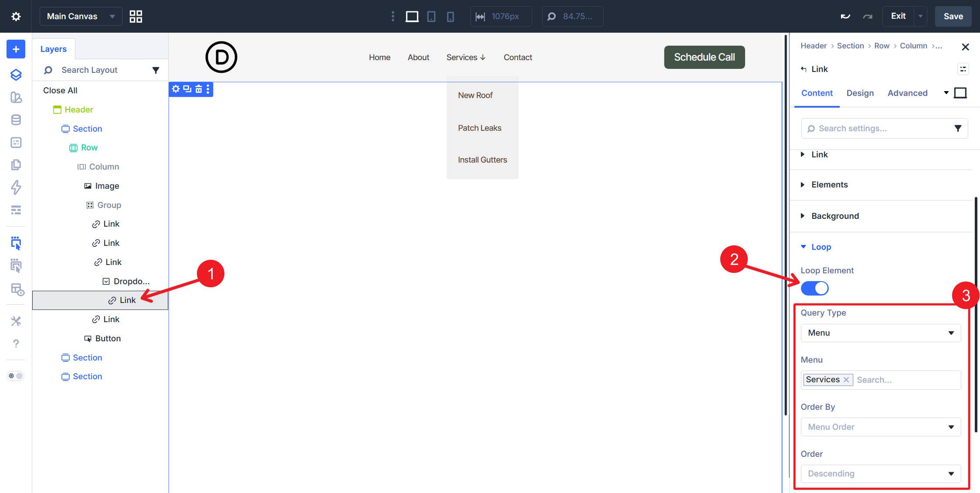Image resolution: width=980 pixels, height=493 pixels.
Task: Toggle dark mode switch at sidebar bottom
Action: (15, 375)
